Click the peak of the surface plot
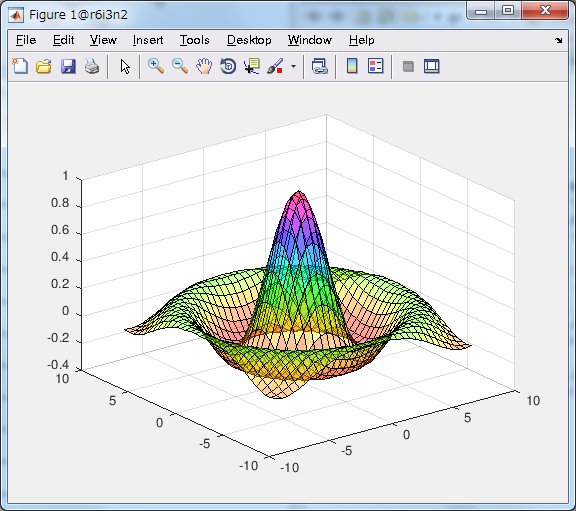This screenshot has height=511, width=576. [x=299, y=191]
